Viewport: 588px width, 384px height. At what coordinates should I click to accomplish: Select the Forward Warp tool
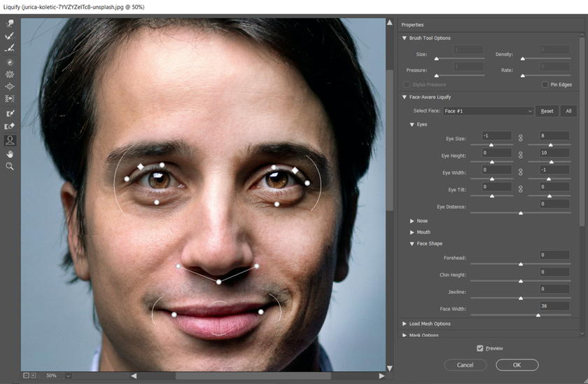pyautogui.click(x=10, y=23)
